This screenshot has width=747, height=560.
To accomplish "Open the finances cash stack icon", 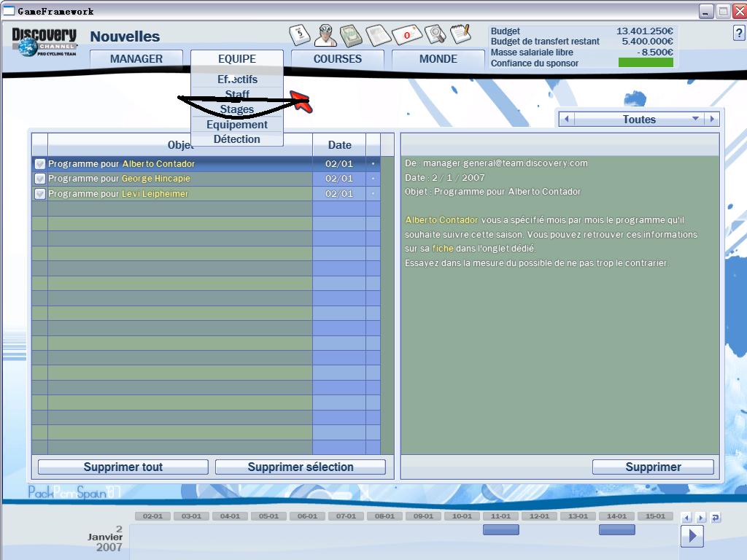I will tap(351, 34).
